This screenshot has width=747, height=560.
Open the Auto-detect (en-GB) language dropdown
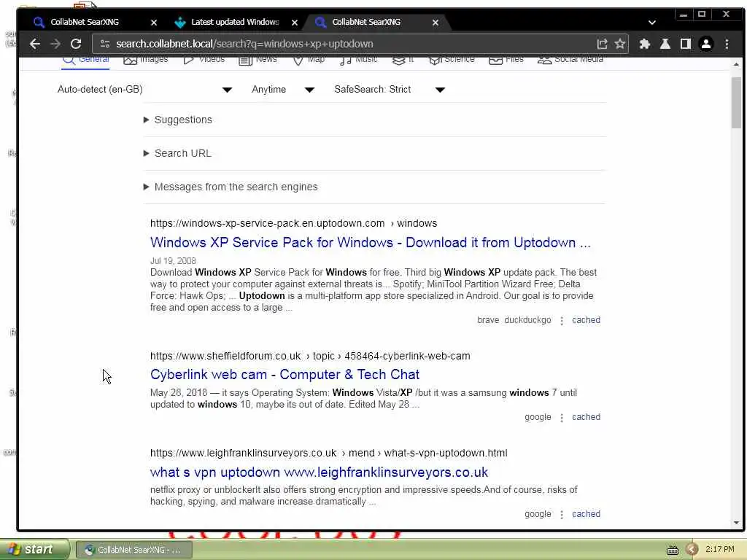[x=144, y=90]
